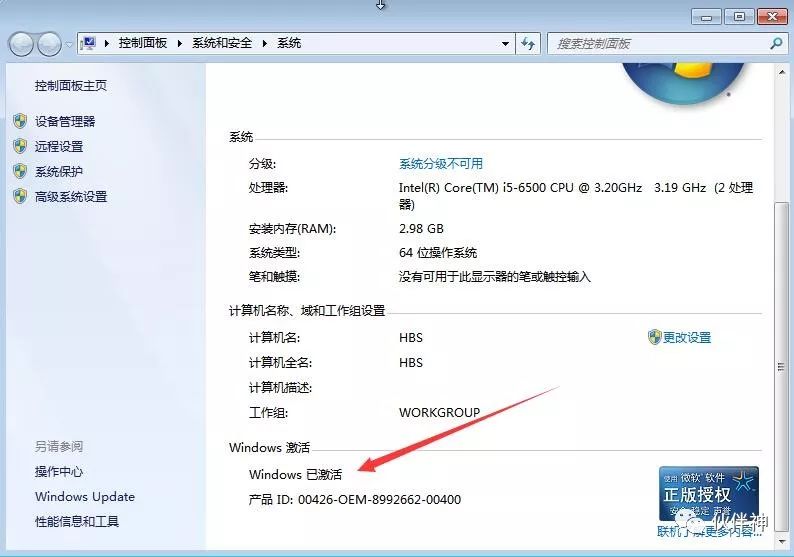Click the shield icon beside 高级系统设置
The height and width of the screenshot is (557, 794).
pyautogui.click(x=20, y=196)
